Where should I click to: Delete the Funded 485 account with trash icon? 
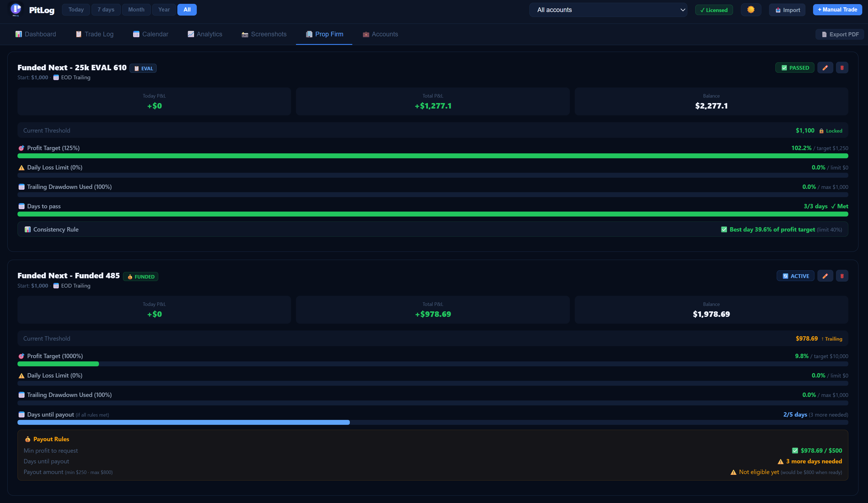click(x=842, y=276)
